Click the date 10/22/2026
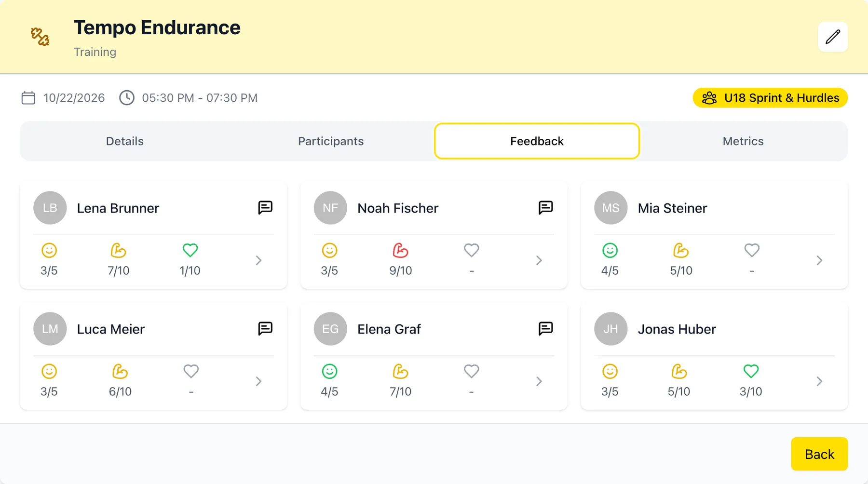Screen dimensions: 868x484 tap(74, 98)
